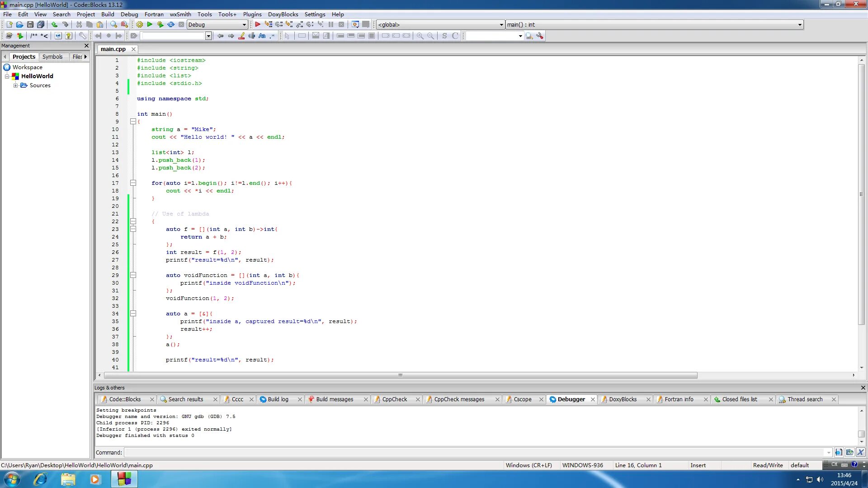Click the Search/Find icon in toolbar
Screen dimensions: 868x488
(114, 24)
